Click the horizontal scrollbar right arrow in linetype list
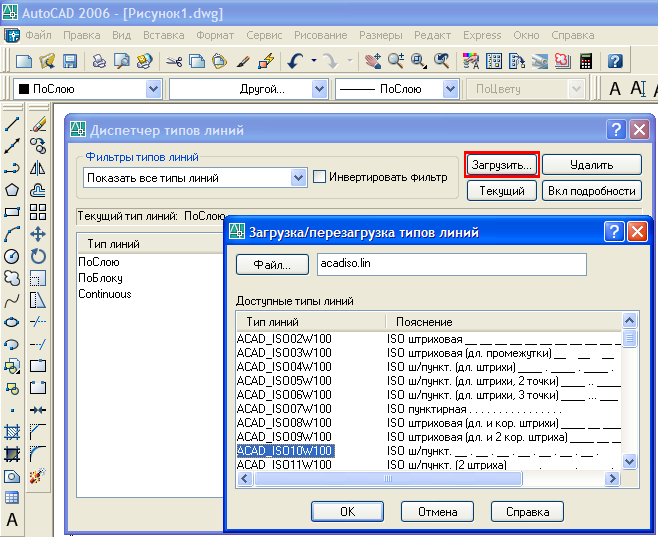Image resolution: width=658 pixels, height=537 pixels. click(x=613, y=478)
